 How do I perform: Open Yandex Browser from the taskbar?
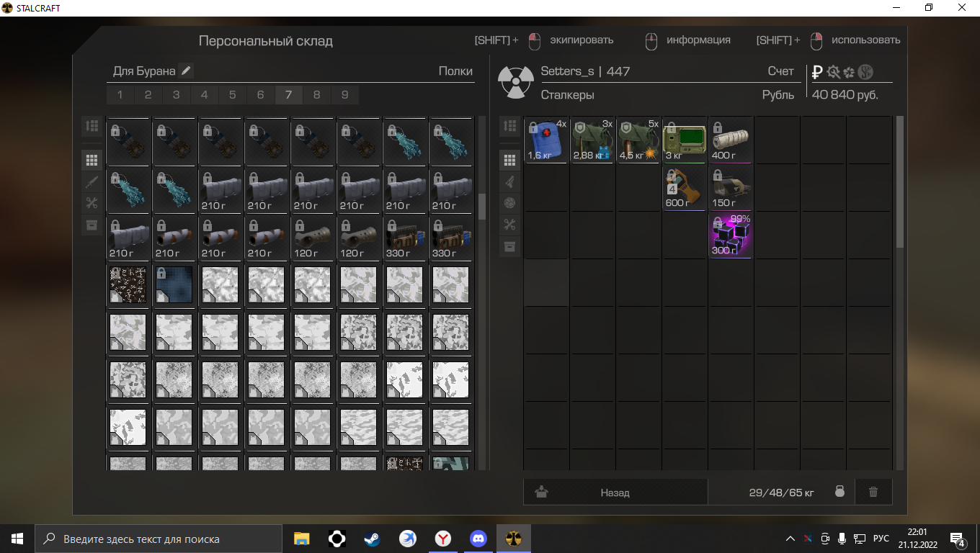click(443, 539)
